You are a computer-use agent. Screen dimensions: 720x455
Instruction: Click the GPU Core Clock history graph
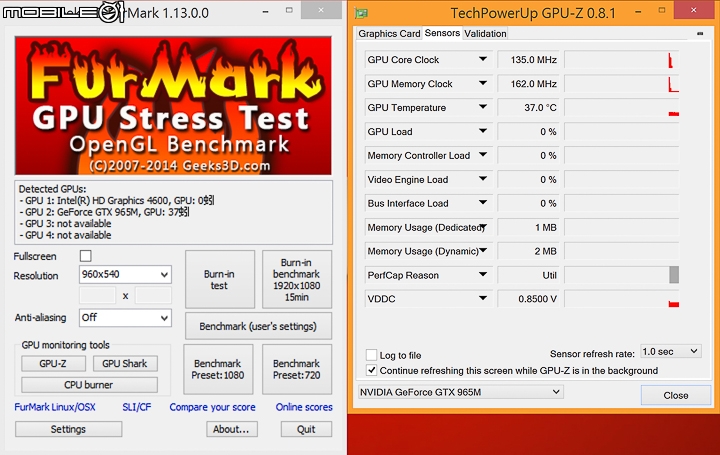[x=622, y=60]
